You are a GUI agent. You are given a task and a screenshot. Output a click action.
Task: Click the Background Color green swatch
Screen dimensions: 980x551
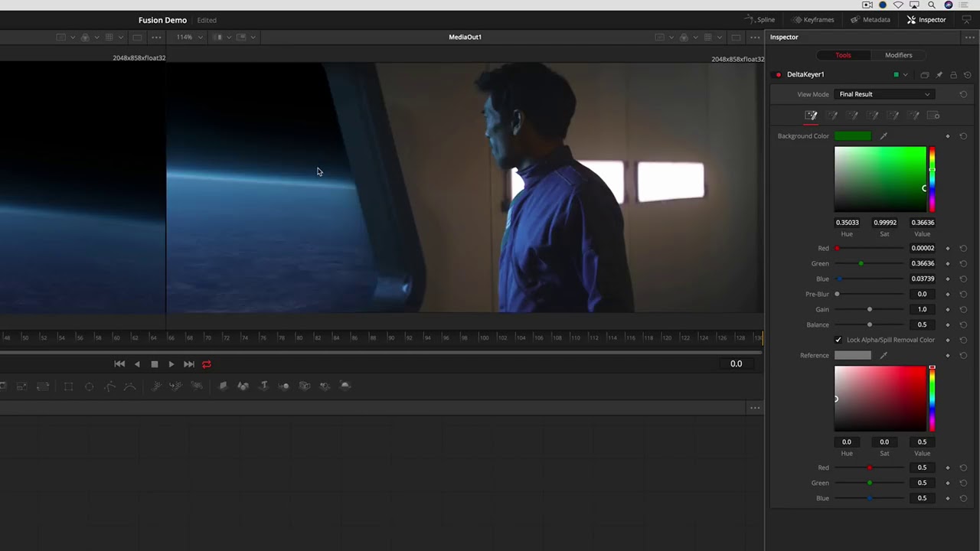pyautogui.click(x=853, y=136)
